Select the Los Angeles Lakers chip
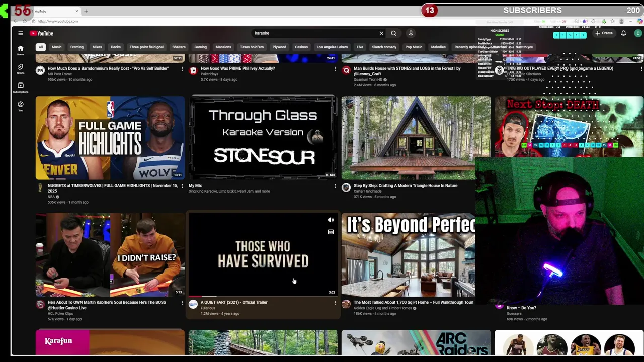The width and height of the screenshot is (644, 362). click(x=332, y=47)
